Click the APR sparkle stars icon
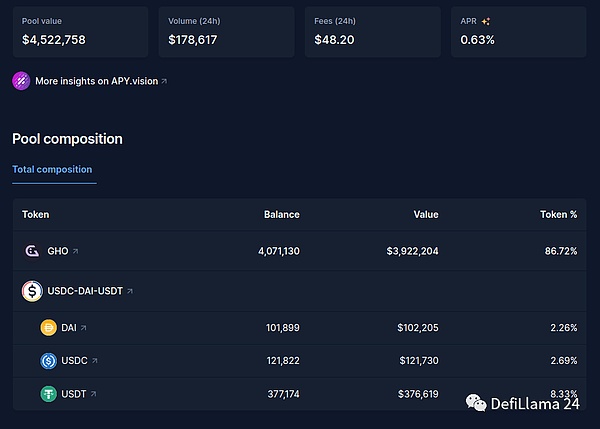Image resolution: width=600 pixels, height=429 pixels. coord(485,20)
